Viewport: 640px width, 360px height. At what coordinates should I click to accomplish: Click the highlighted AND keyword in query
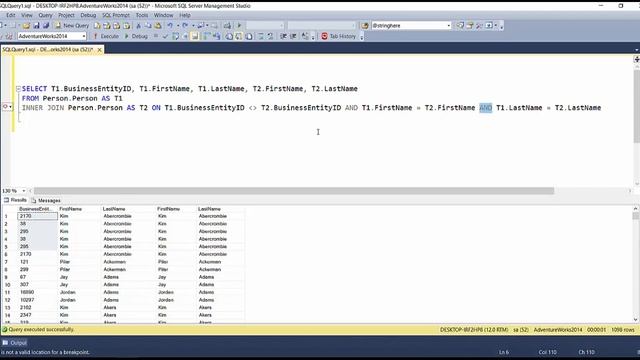(485, 108)
